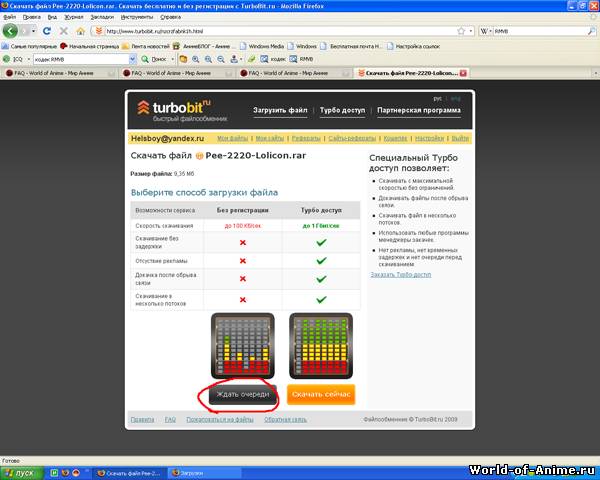Open the Закладки menu
The width and height of the screenshot is (600, 480).
pyautogui.click(x=102, y=17)
